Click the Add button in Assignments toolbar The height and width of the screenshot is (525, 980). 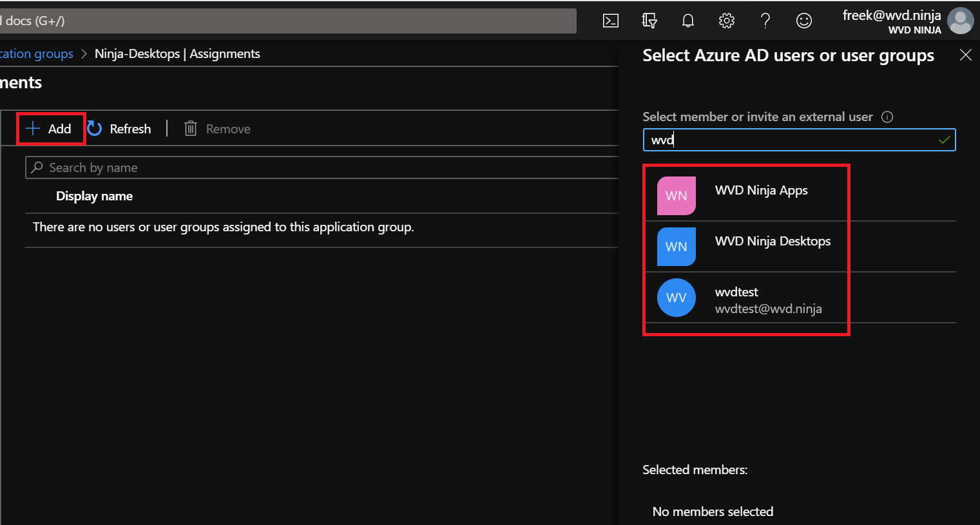(49, 129)
